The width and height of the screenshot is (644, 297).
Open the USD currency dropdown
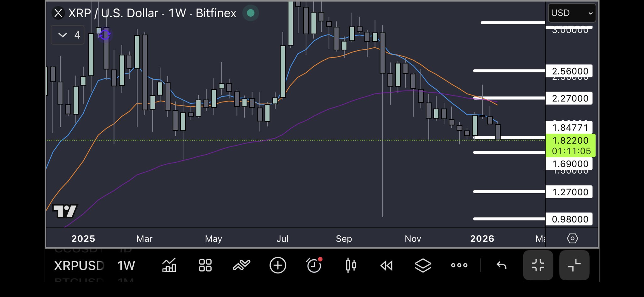tap(571, 13)
